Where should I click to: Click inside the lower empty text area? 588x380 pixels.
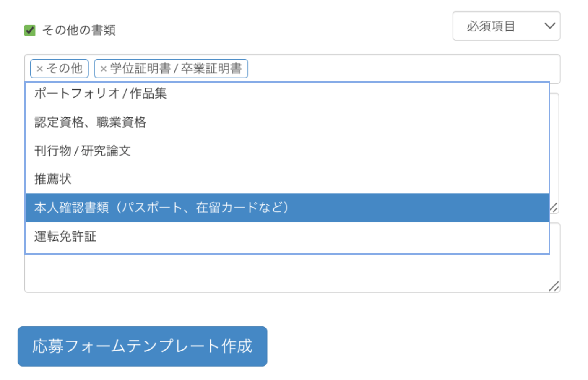pyautogui.click(x=289, y=273)
